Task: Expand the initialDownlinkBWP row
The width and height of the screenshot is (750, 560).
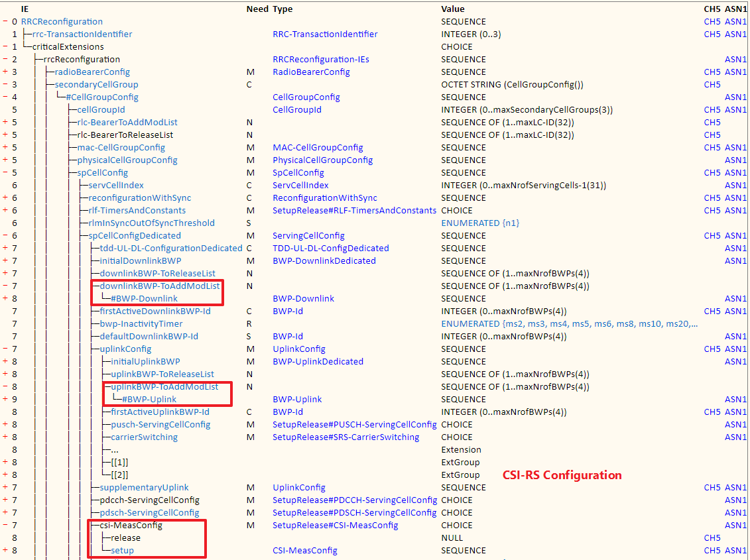Action: click(x=5, y=260)
